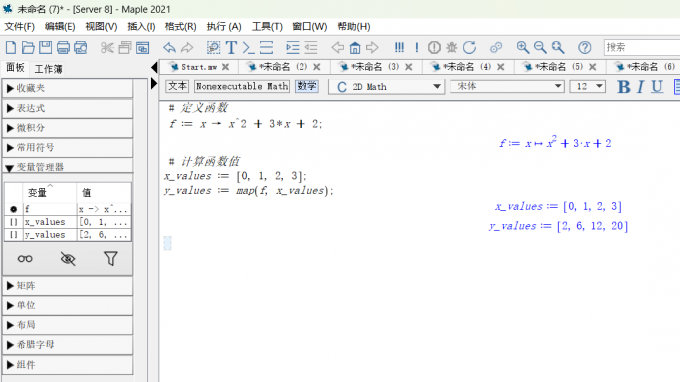Create a new document with toolbar icon
This screenshot has height=382, width=680.
click(x=11, y=47)
